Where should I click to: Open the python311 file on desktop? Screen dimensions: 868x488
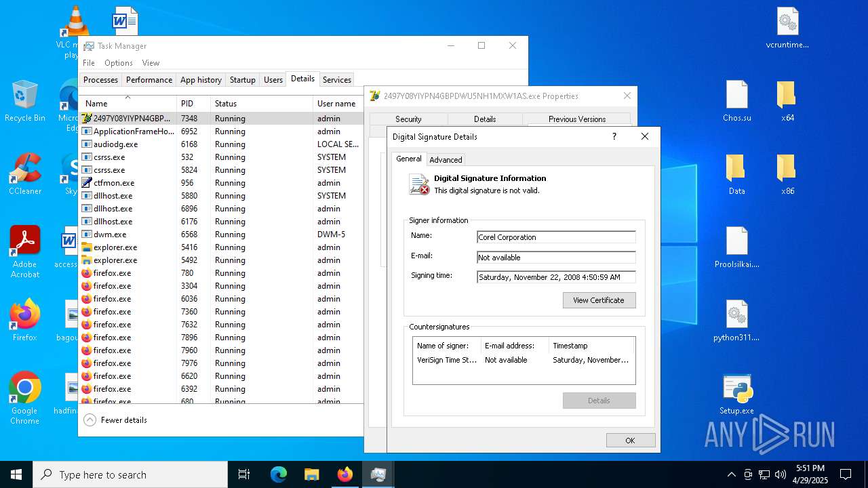tap(737, 321)
